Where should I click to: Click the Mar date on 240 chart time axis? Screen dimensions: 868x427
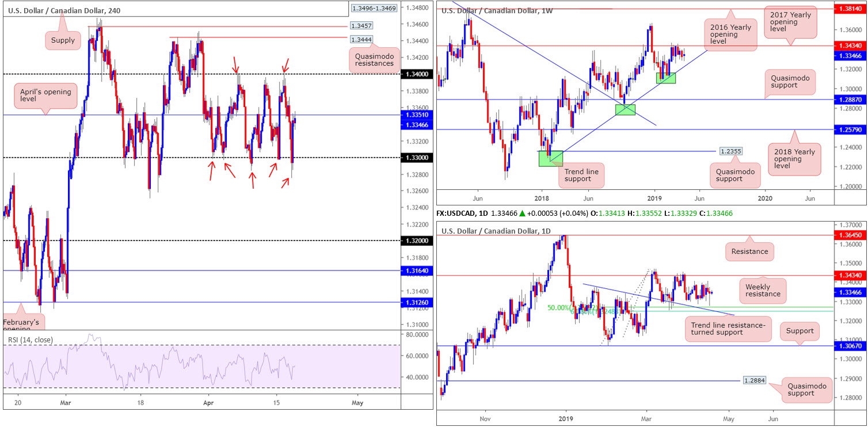coord(65,403)
